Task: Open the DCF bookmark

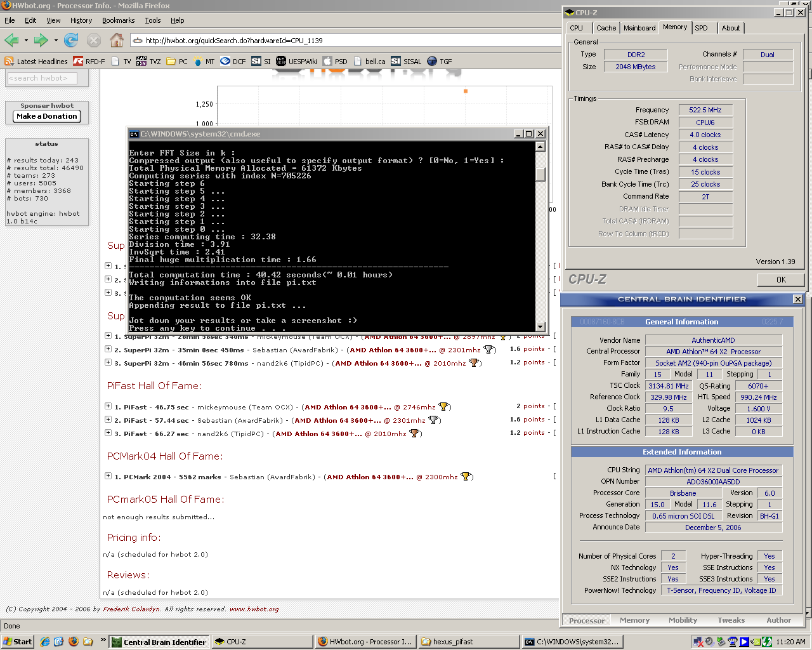Action: click(233, 62)
